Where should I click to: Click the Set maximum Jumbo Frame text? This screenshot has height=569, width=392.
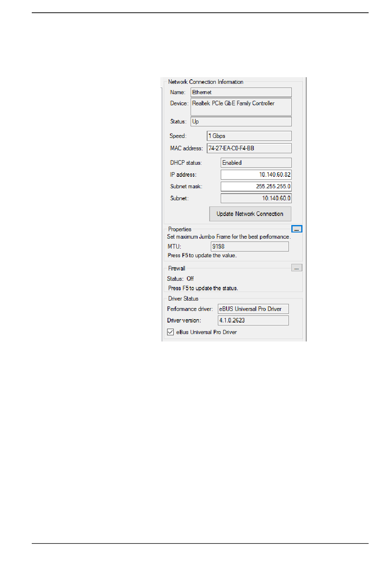pyautogui.click(x=229, y=237)
